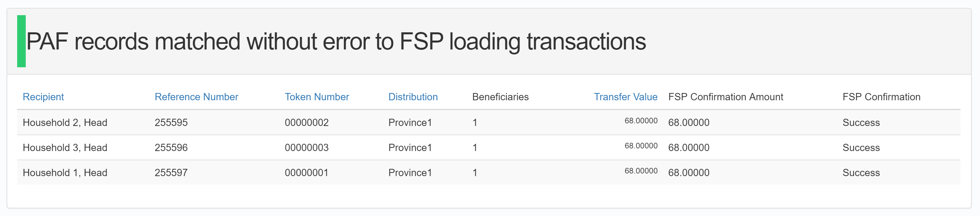This screenshot has width=980, height=216.
Task: Select the Household 3, Head recipient cell
Action: [x=65, y=147]
